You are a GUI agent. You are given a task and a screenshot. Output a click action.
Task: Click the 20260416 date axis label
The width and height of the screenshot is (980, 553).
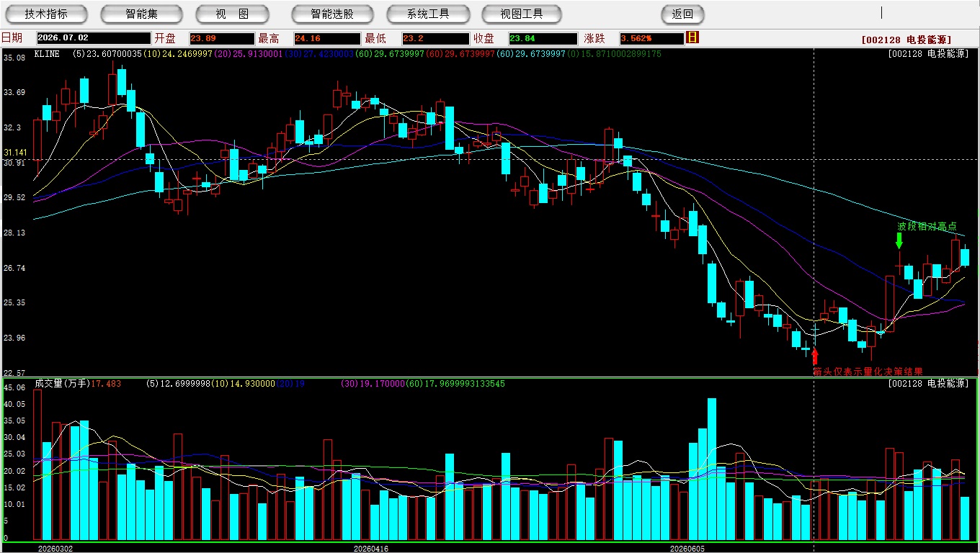[x=371, y=548]
